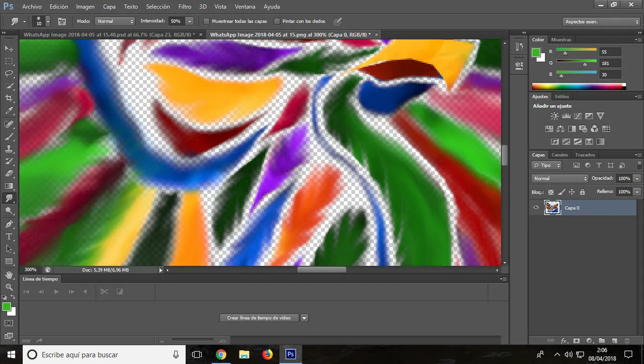Viewport: 644px width, 364px height.
Task: Open the Filtro menu
Action: click(x=185, y=7)
